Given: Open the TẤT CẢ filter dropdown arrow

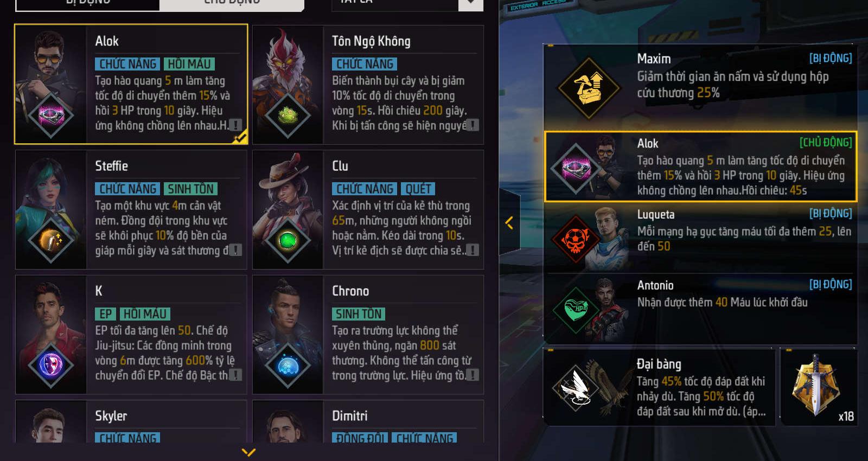Looking at the screenshot, I should click(470, 3).
